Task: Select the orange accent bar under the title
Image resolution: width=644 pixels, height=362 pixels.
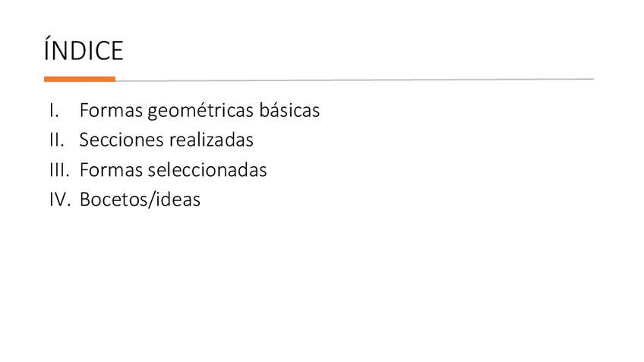Action: pos(80,79)
